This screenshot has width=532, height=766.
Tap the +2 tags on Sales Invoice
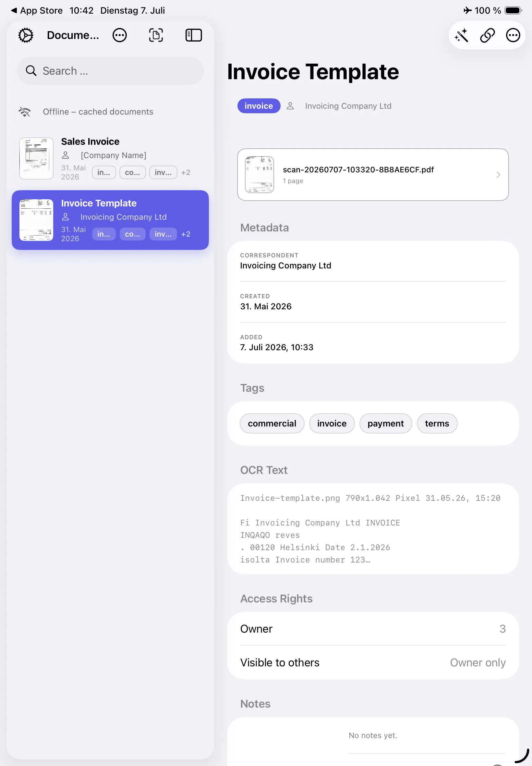(x=186, y=172)
